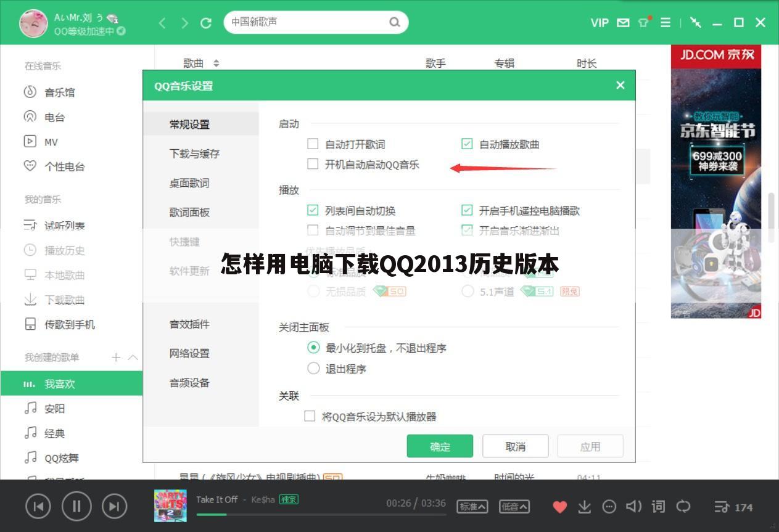
Task: Skip to the next track
Action: [x=114, y=507]
